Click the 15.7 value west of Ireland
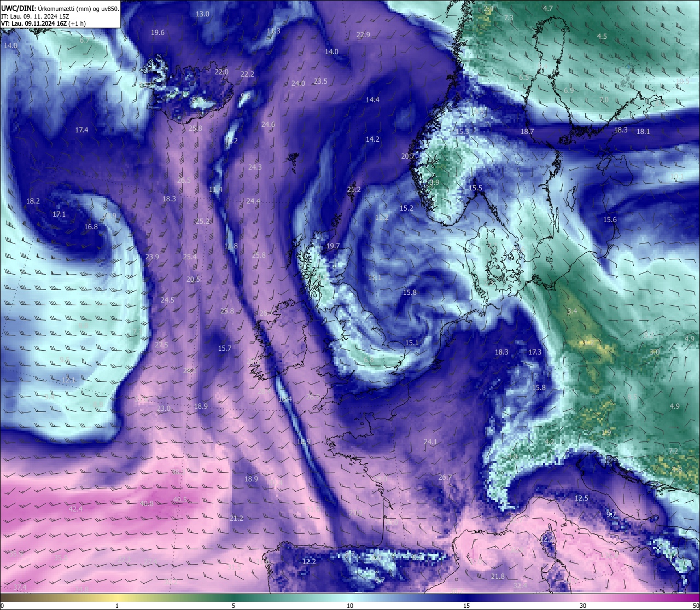The width and height of the screenshot is (700, 610). 225,348
